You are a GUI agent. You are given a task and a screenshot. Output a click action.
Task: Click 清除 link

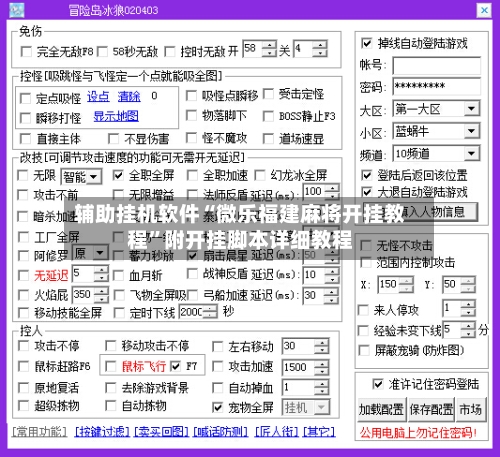129,97
